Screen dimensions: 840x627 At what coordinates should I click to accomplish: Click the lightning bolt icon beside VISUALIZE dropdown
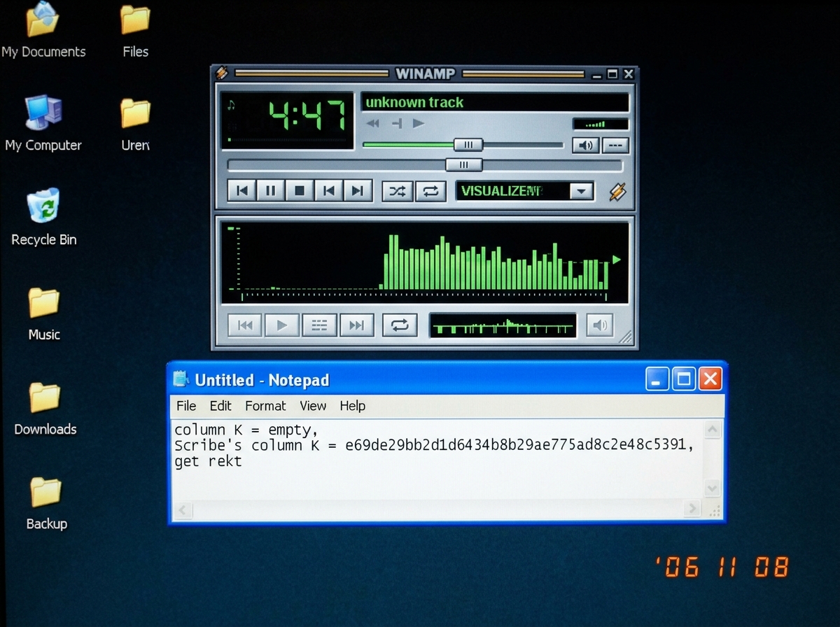point(617,191)
